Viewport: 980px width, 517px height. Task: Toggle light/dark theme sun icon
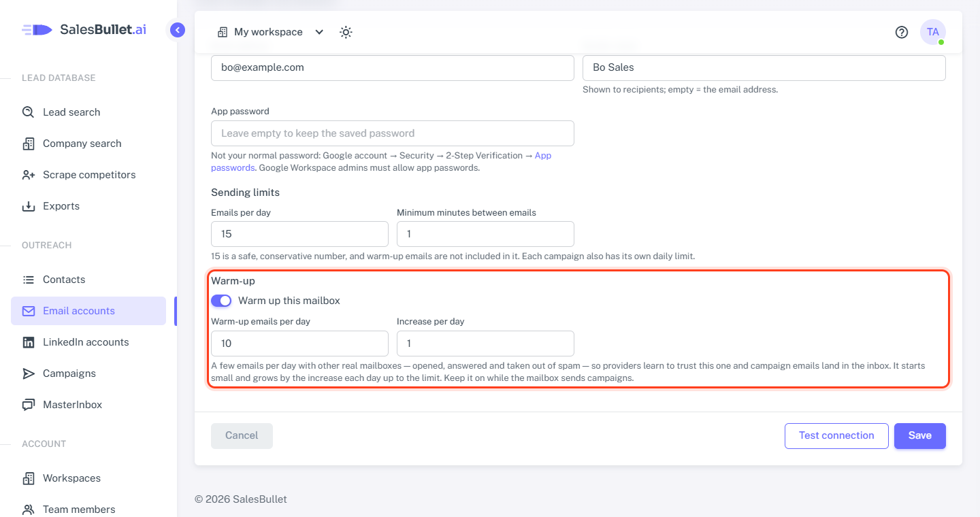pos(346,32)
